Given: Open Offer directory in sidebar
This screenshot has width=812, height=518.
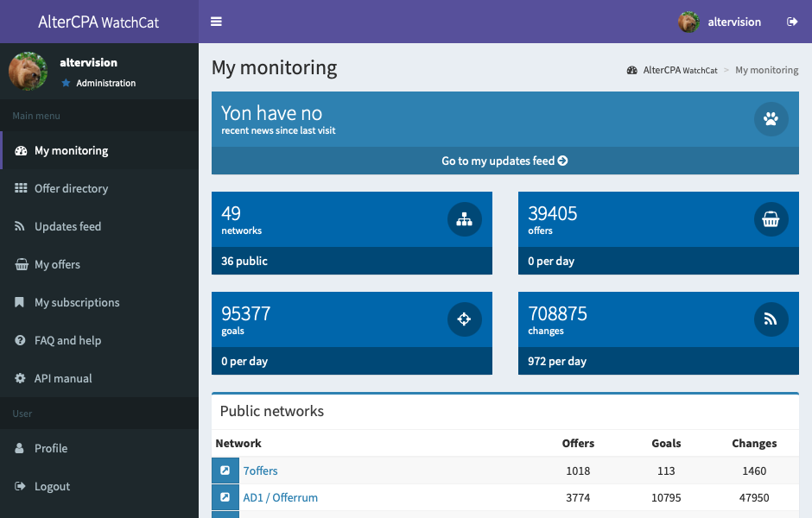Looking at the screenshot, I should tap(99, 188).
